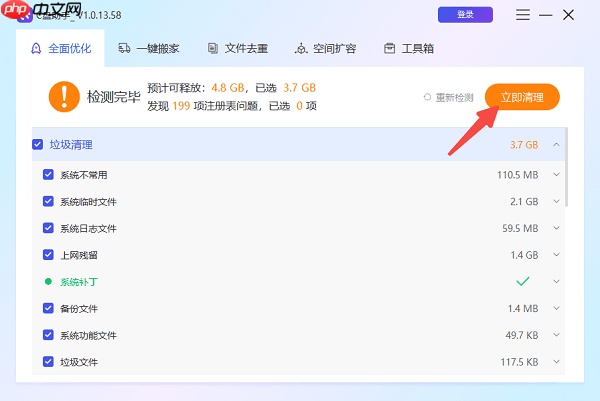Image resolution: width=600 pixels, height=401 pixels.
Task: Expand the 上网残留 row chevron
Action: coord(556,255)
